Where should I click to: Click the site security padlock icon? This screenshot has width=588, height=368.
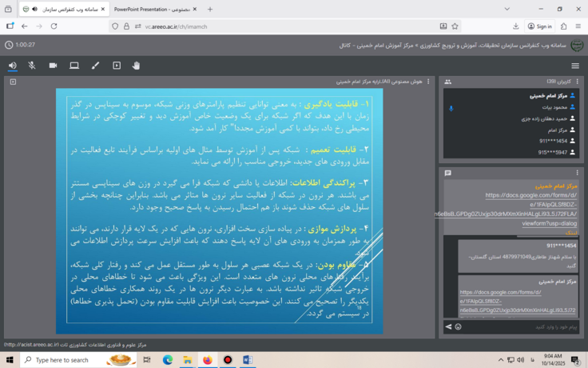coord(126,26)
